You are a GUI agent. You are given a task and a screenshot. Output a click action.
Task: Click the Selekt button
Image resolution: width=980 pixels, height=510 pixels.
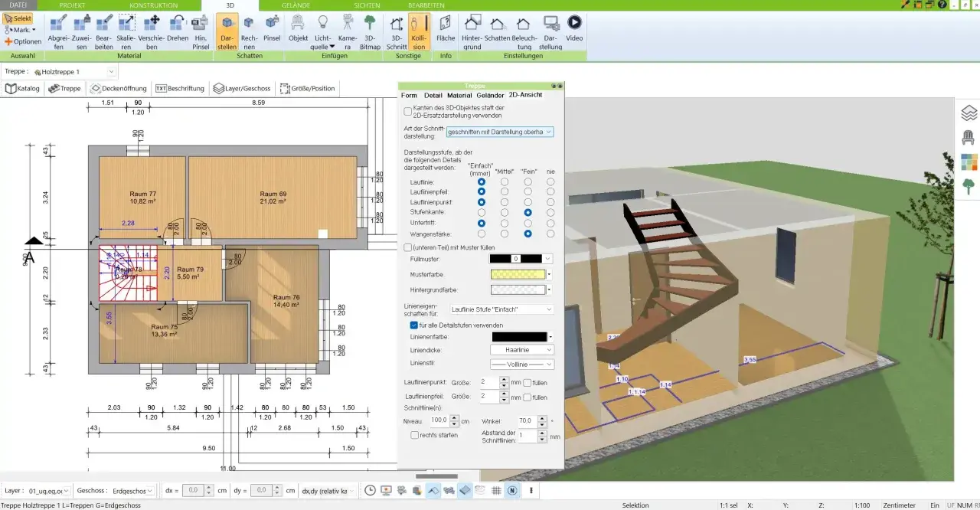click(18, 18)
